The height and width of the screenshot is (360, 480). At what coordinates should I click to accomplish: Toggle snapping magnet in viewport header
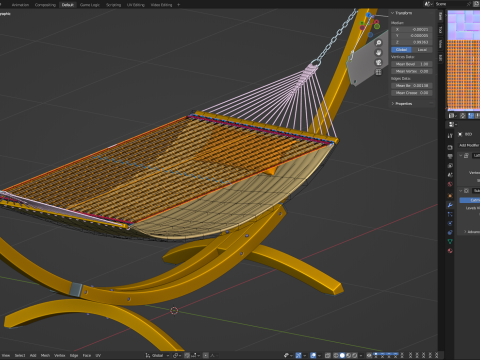(187, 355)
